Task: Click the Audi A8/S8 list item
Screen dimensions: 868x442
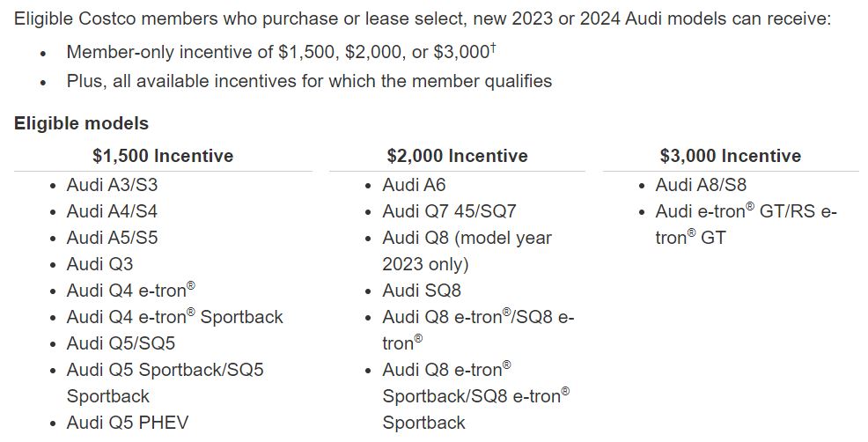Action: tap(701, 184)
